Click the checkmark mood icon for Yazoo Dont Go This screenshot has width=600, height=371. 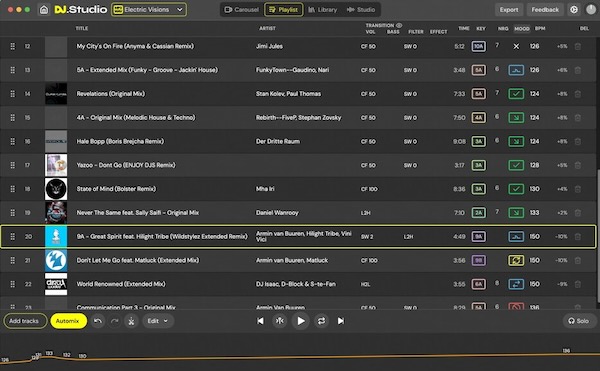pos(516,165)
